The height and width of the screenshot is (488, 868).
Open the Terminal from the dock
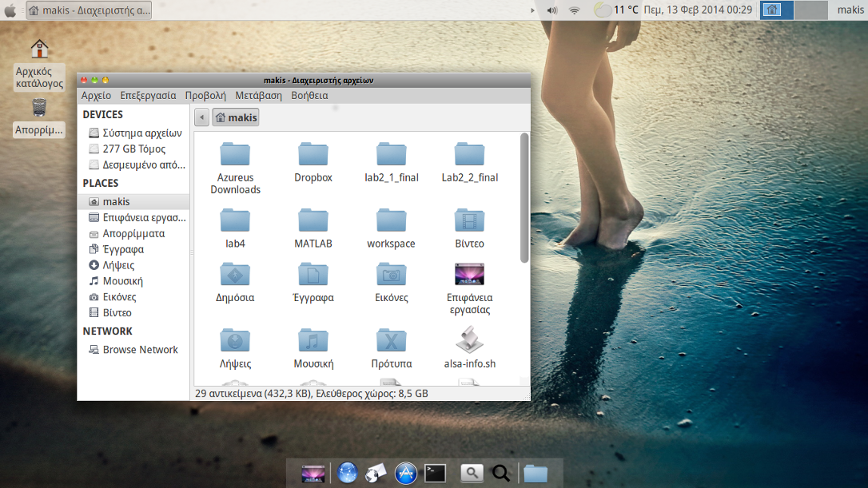click(435, 473)
